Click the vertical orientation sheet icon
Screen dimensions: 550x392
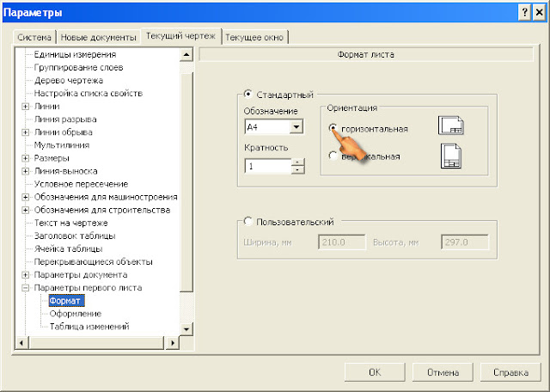[x=450, y=156]
